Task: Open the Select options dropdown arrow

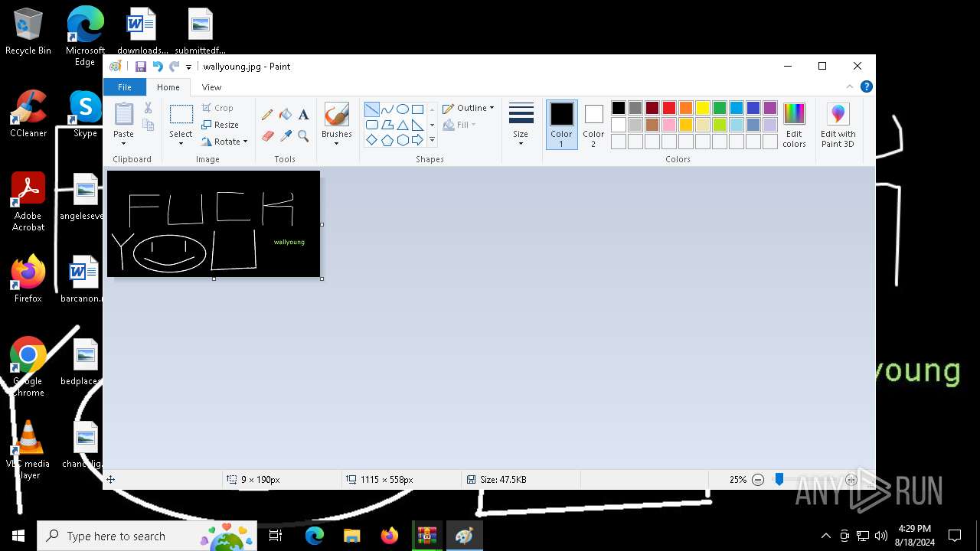Action: click(x=181, y=143)
